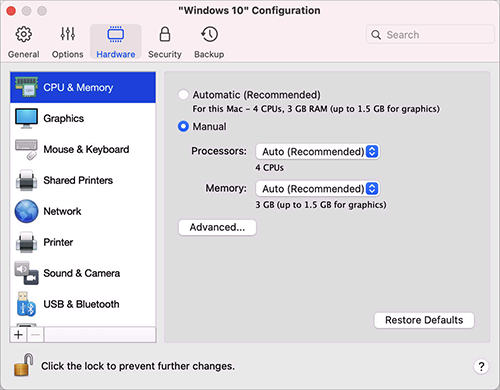500x390 pixels.
Task: Click "3 GB (up to 1.5 GB for graphics)" text
Action: (321, 204)
